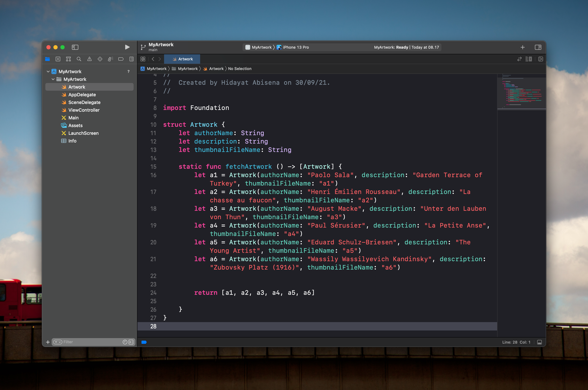
Task: Click the "Paolo Sala" string literal
Action: click(x=330, y=175)
